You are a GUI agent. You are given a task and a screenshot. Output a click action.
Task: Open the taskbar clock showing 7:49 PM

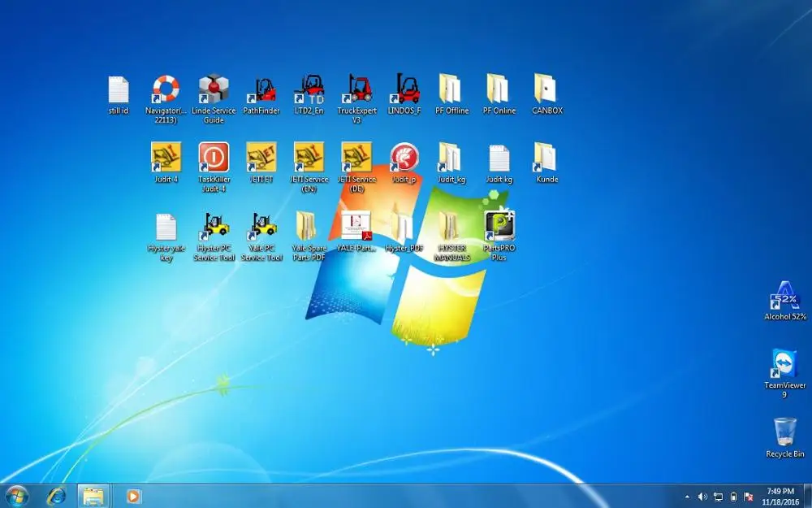coord(780,497)
